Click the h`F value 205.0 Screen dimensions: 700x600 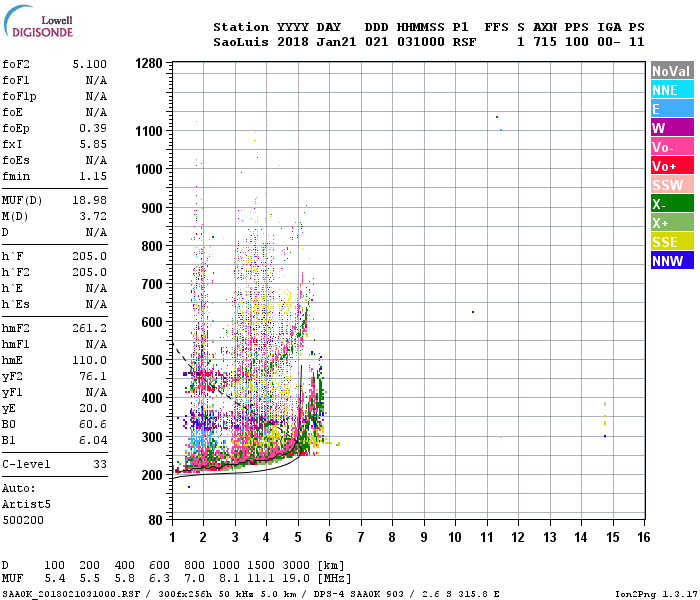pos(90,256)
